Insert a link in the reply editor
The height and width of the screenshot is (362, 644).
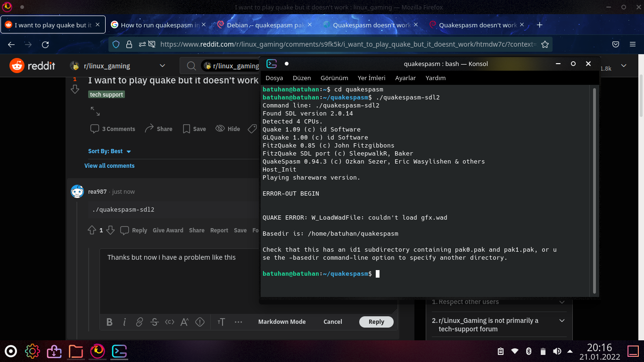140,322
